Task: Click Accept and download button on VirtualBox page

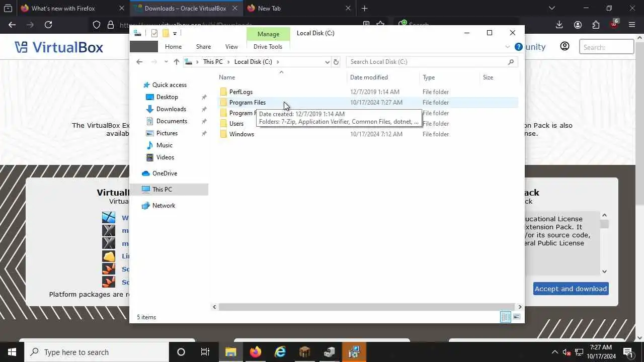Action: pyautogui.click(x=571, y=289)
